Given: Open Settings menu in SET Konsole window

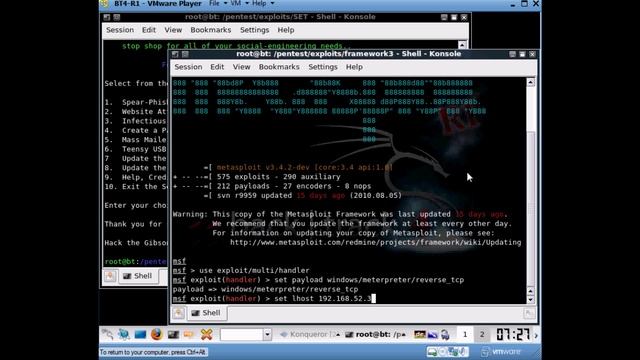Looking at the screenshot, I should 254,30.
